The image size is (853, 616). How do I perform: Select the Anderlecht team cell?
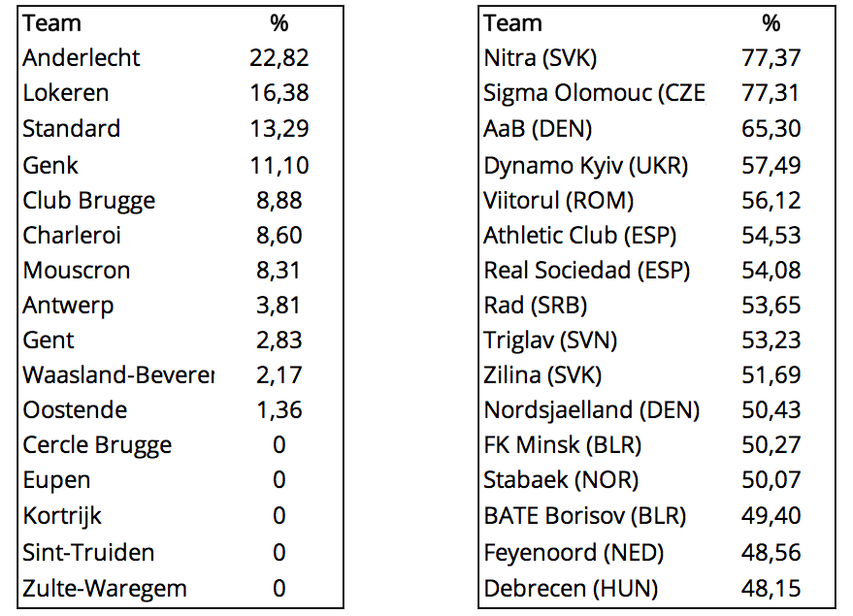(82, 57)
